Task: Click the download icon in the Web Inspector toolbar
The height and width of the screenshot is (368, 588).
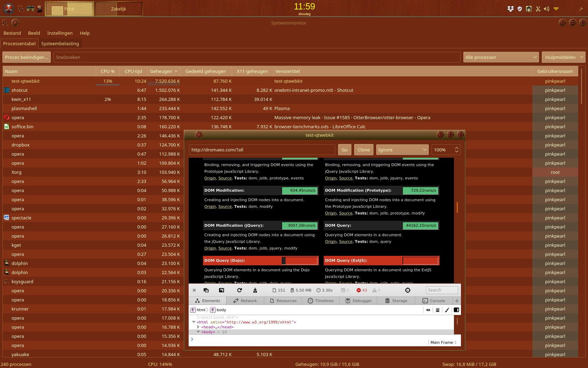Action: pos(255,290)
